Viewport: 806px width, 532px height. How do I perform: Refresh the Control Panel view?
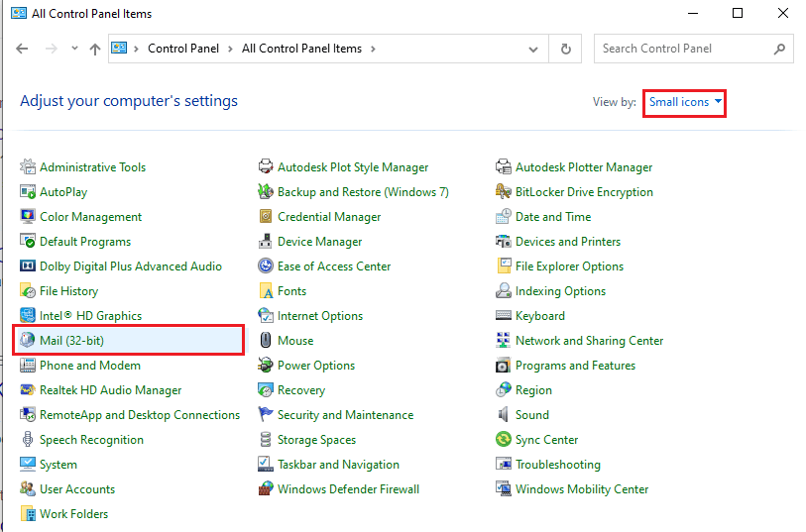coord(565,49)
